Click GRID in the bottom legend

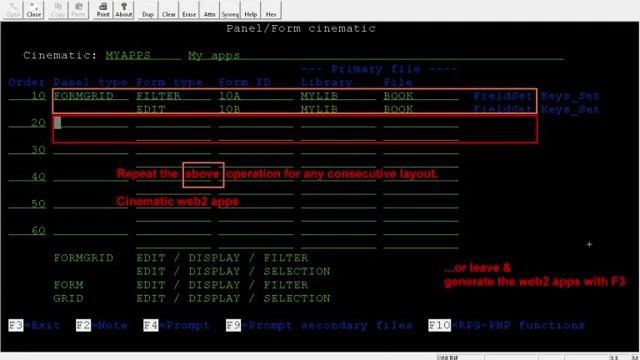[68, 298]
